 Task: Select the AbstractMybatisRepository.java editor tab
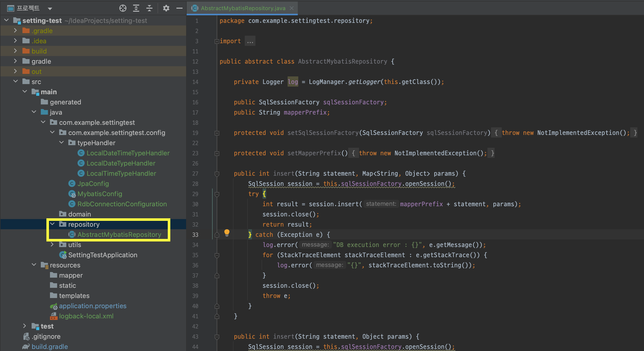[243, 8]
